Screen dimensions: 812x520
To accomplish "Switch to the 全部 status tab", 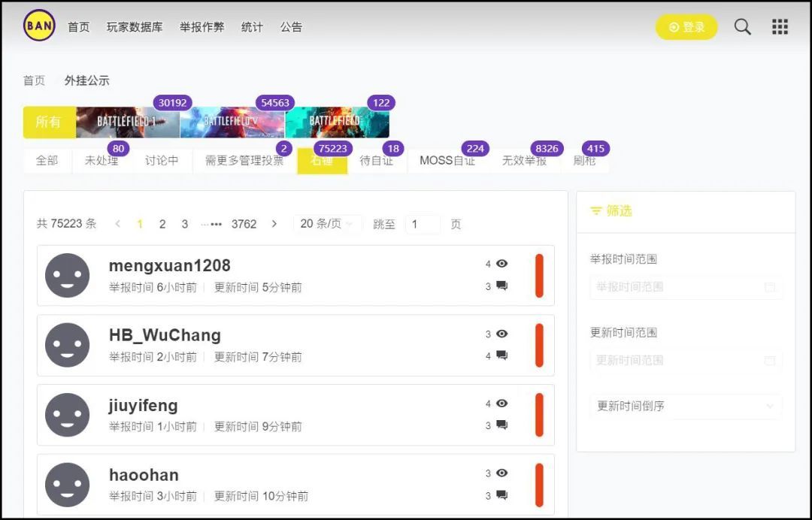I will pyautogui.click(x=47, y=160).
